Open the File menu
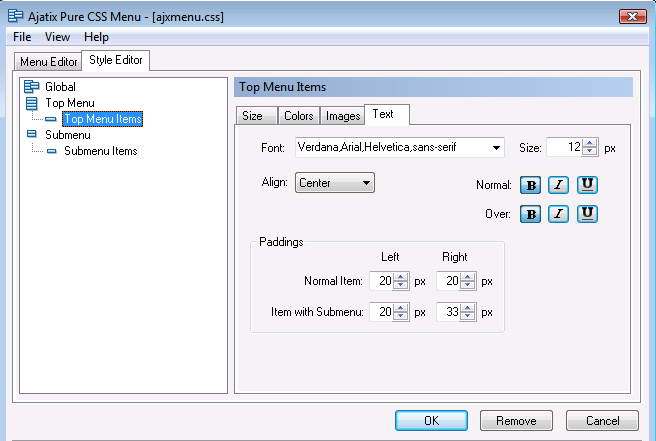 (22, 37)
